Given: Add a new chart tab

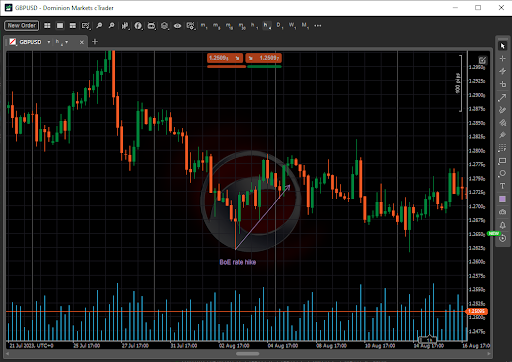Looking at the screenshot, I should click(x=95, y=42).
